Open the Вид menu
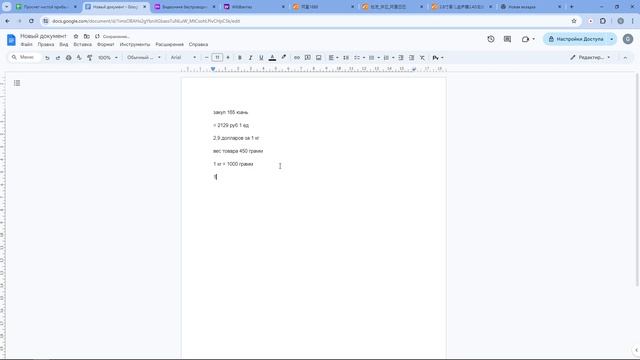Screen dimensions: 640x360 [x=64, y=44]
